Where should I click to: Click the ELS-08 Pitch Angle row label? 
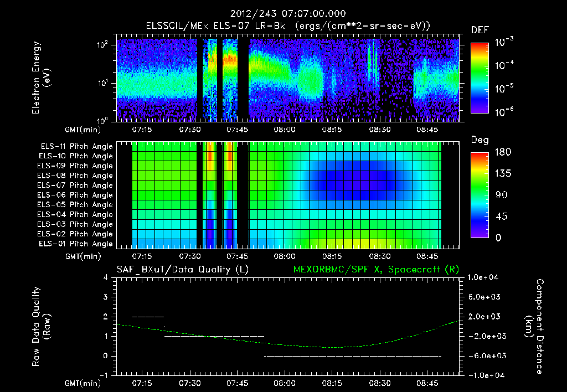point(75,176)
